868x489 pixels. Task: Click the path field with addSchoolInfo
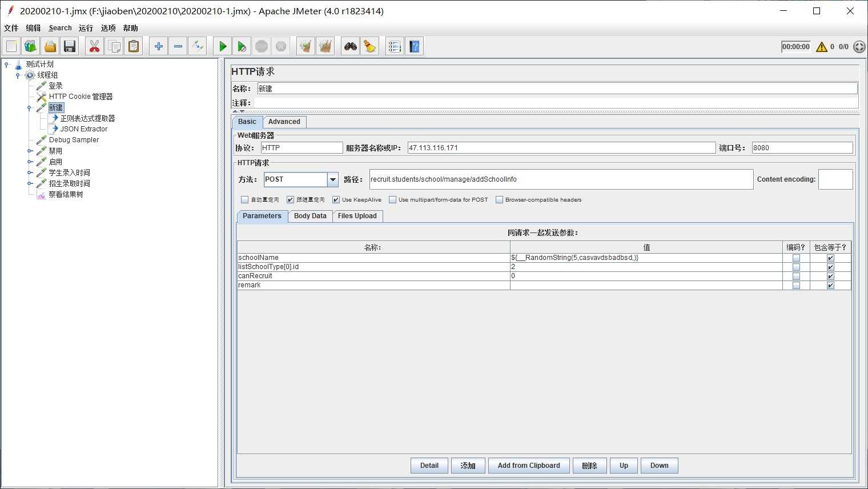tap(561, 179)
